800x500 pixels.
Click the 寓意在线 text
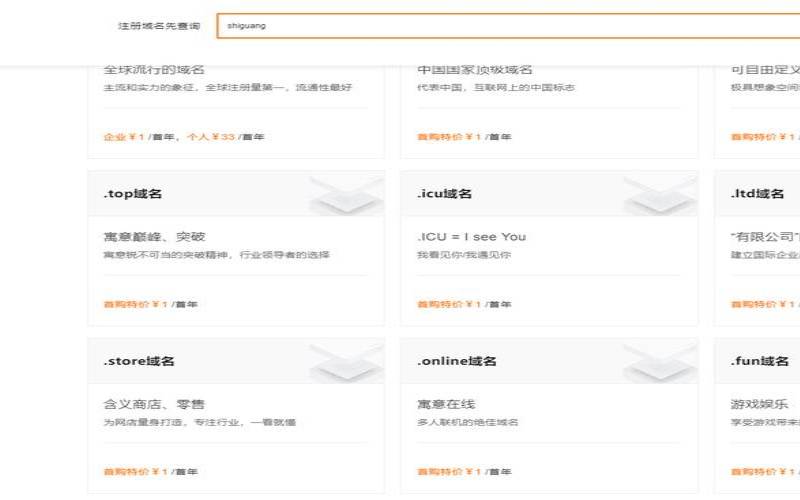(x=446, y=404)
